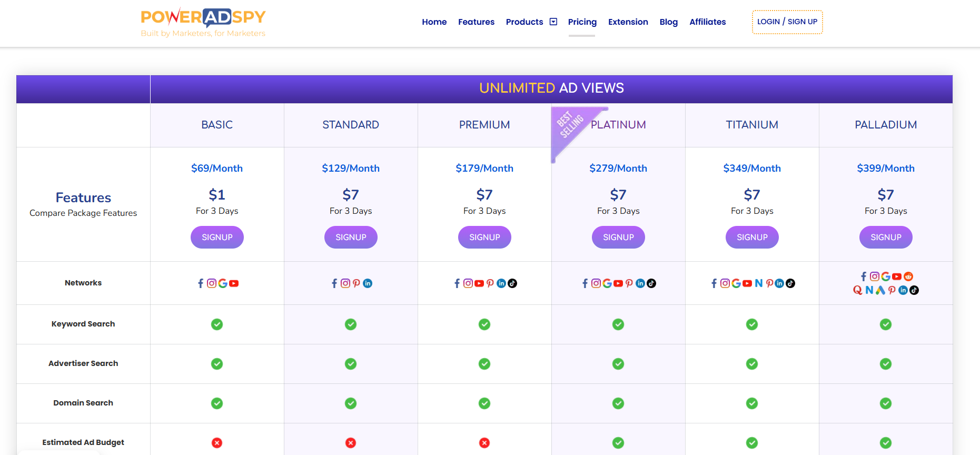Click the LinkedIn icon in Standard networks

(368, 283)
